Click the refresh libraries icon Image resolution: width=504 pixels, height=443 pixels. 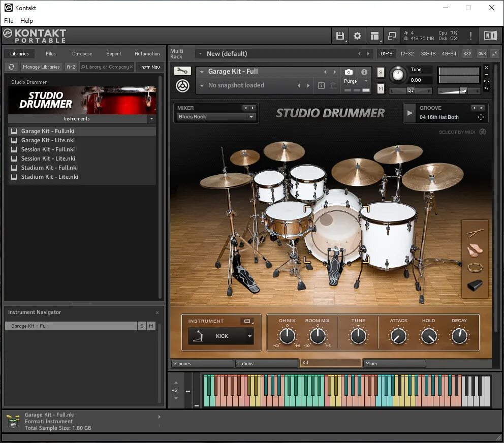click(x=12, y=67)
